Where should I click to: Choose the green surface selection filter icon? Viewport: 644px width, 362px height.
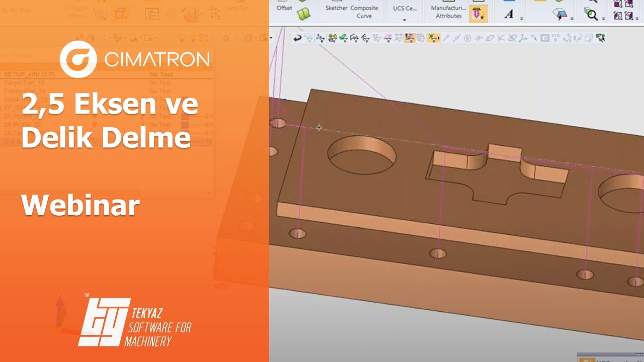(344, 38)
